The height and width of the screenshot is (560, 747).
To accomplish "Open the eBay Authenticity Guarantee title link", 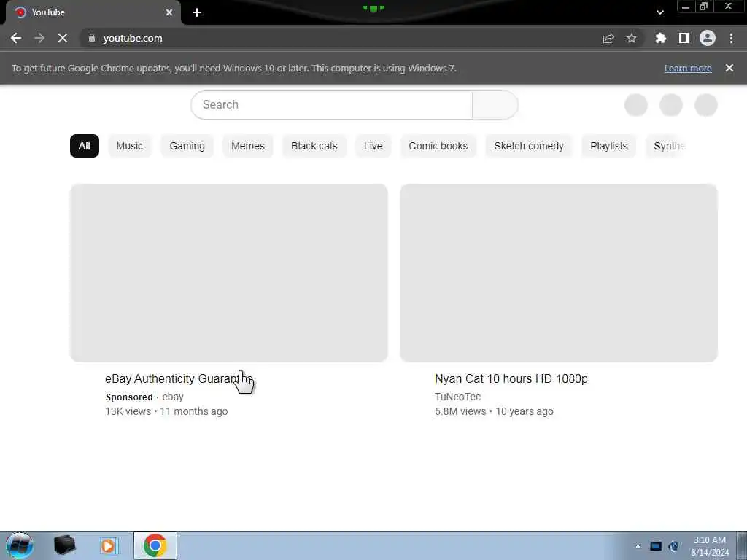I will [x=179, y=378].
